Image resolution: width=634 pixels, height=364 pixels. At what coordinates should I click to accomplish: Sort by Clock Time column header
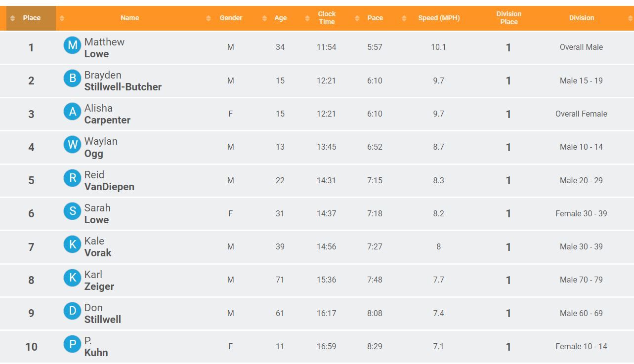tap(327, 18)
